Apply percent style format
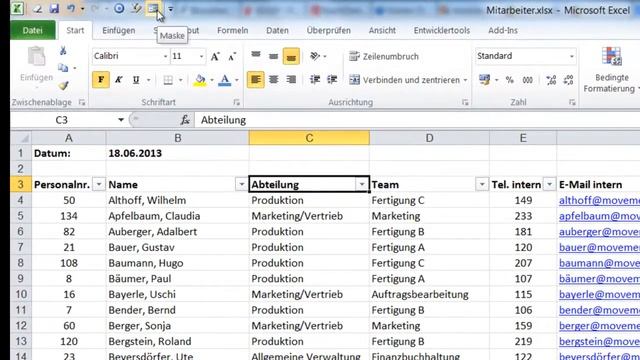The image size is (640, 360). click(510, 80)
